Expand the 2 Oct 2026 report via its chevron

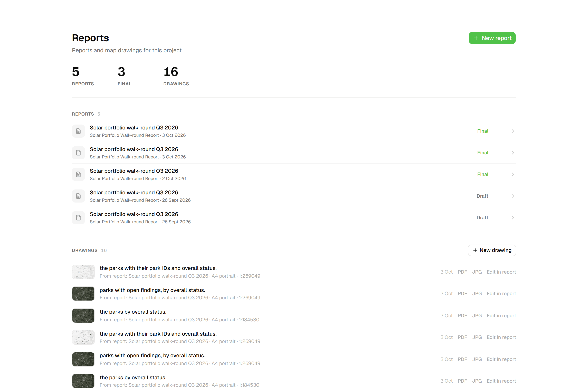pyautogui.click(x=512, y=174)
